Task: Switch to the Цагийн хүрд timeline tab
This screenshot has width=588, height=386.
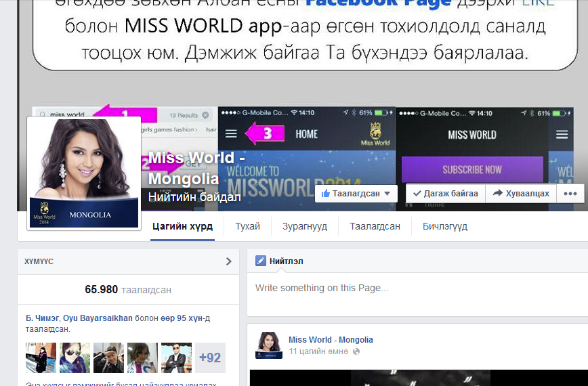Action: pyautogui.click(x=182, y=226)
